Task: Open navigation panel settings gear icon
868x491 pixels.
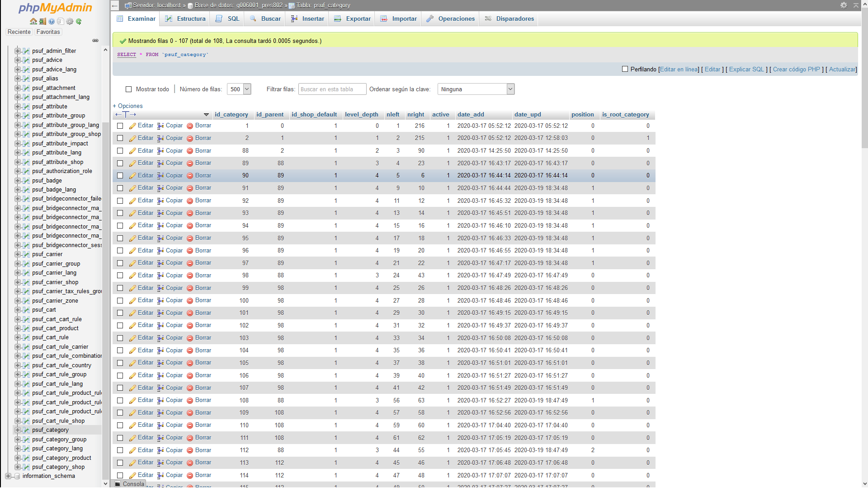Action: [x=70, y=21]
